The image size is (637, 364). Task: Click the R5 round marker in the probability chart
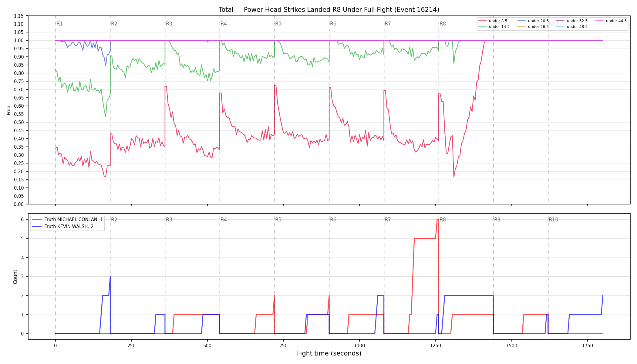pyautogui.click(x=278, y=24)
